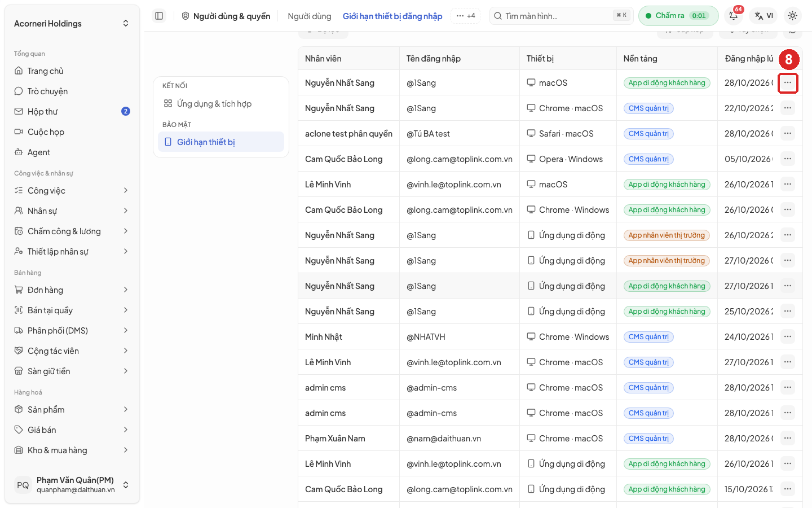Open Hộp thư inbox in the sidebar
Image resolution: width=812 pixels, height=508 pixels.
pos(72,112)
